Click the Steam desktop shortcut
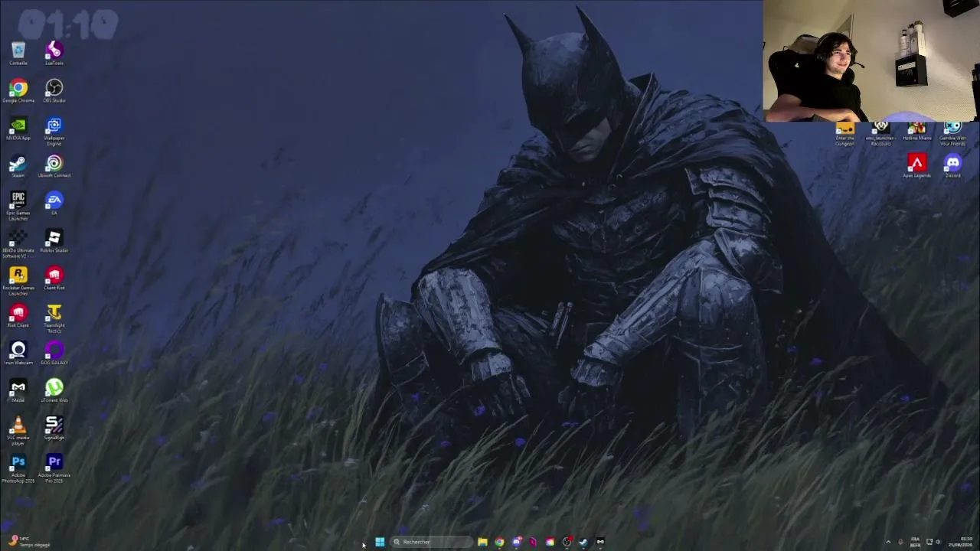980x551 pixels. (x=18, y=166)
